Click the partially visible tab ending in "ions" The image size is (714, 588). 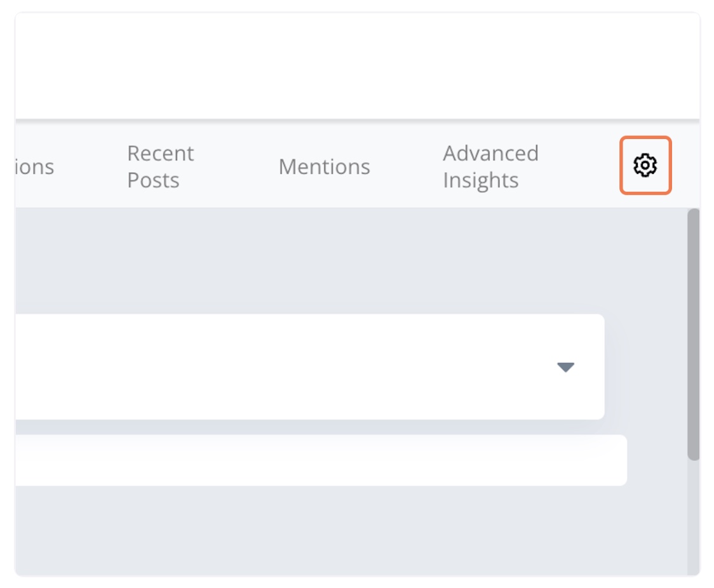pos(35,167)
